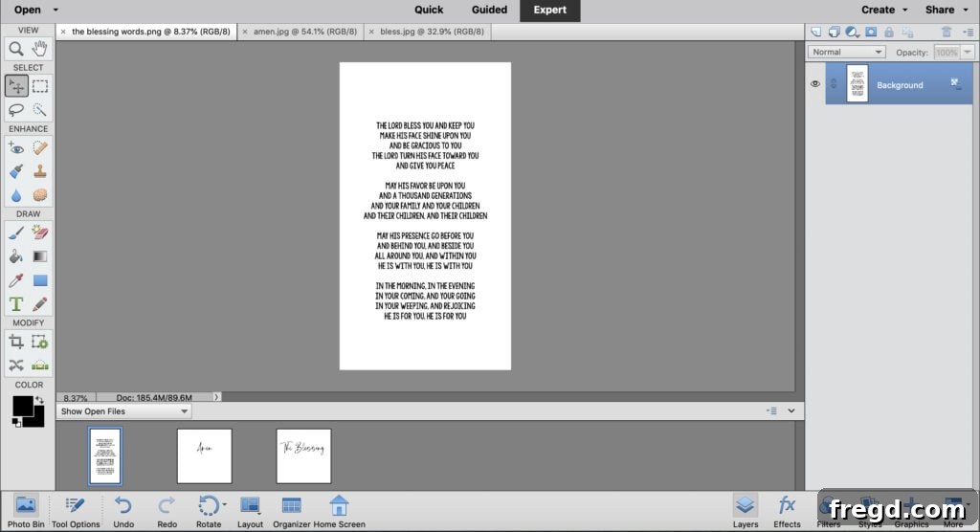The width and height of the screenshot is (980, 532).
Task: Select the Paint Bucket tool
Action: click(x=16, y=256)
